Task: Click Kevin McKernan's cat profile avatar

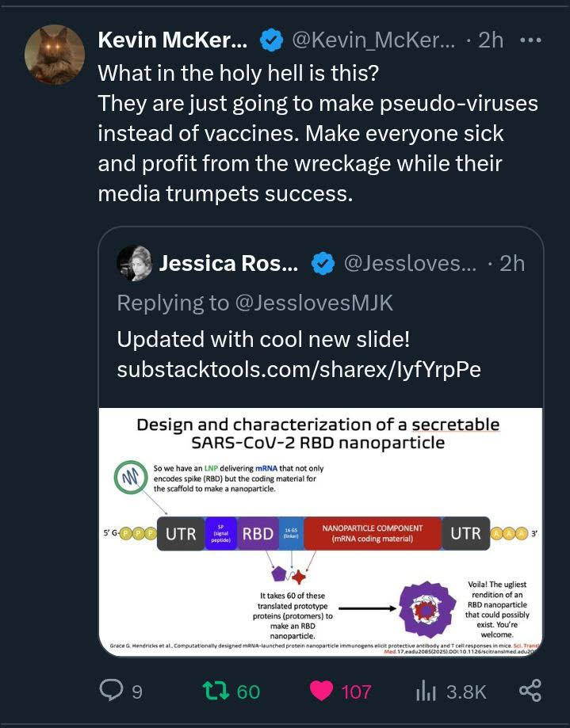Action: (55, 55)
